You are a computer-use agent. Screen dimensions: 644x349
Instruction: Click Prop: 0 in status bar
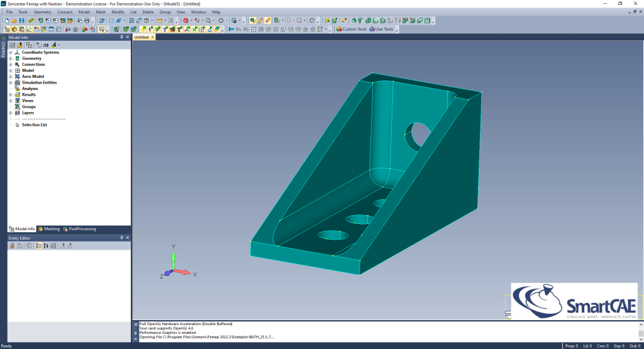click(x=571, y=346)
